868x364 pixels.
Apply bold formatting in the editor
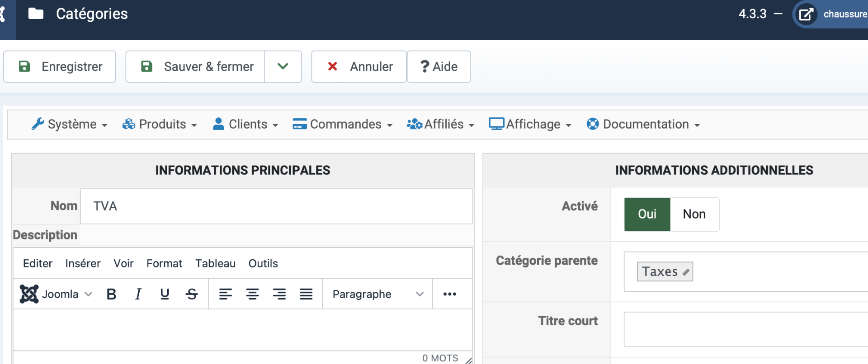coord(111,294)
